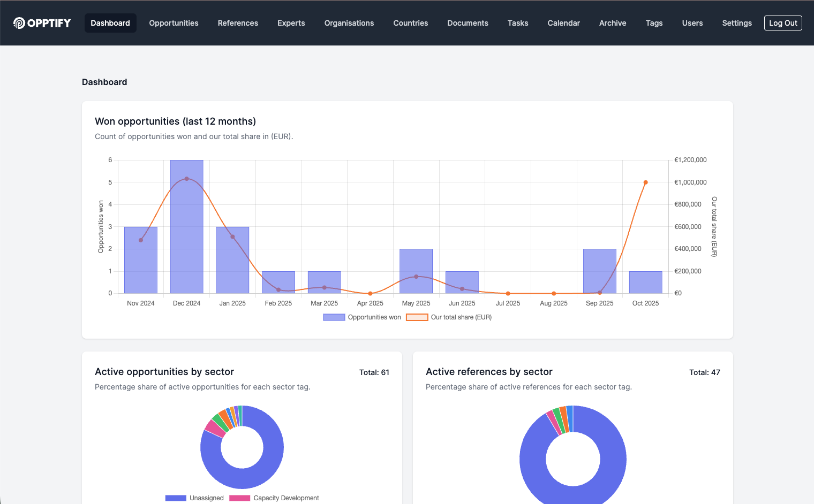Screen dimensions: 814x504
Task: Toggle the Our total share (EUR) legend
Action: pyautogui.click(x=449, y=317)
